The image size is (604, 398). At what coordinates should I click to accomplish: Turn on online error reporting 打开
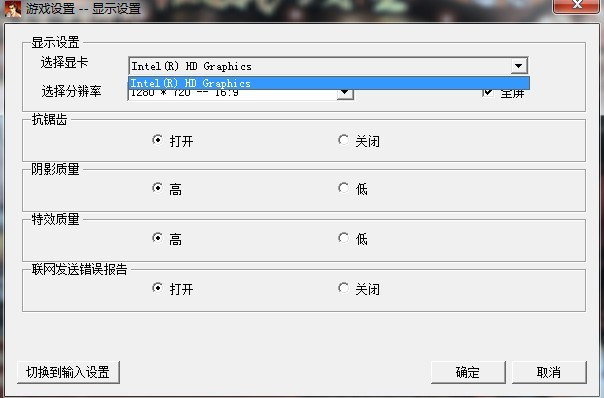[x=157, y=287]
